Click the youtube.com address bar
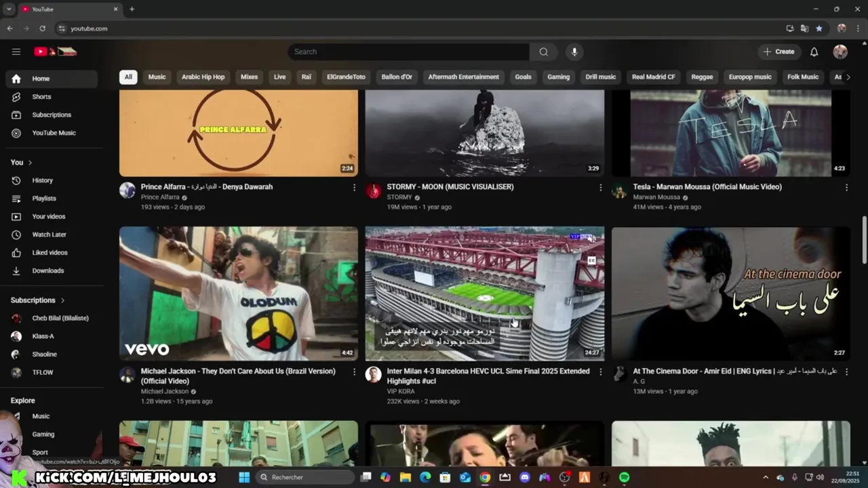 420,28
